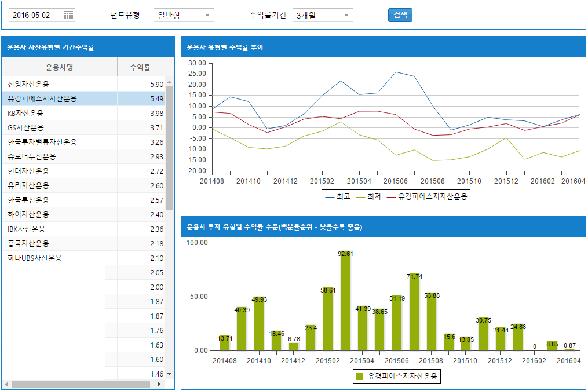Click scroll up arrow of table scrollbar
This screenshot has width=588, height=391.
pyautogui.click(x=170, y=82)
